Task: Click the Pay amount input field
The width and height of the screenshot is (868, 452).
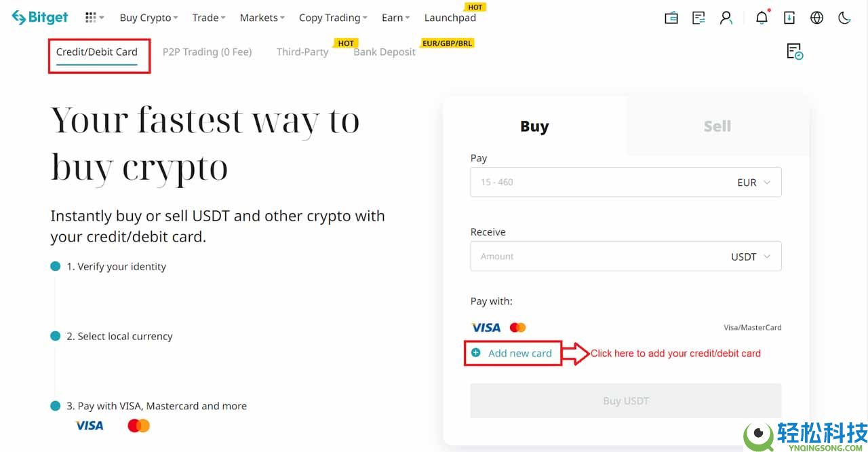Action: [x=597, y=183]
